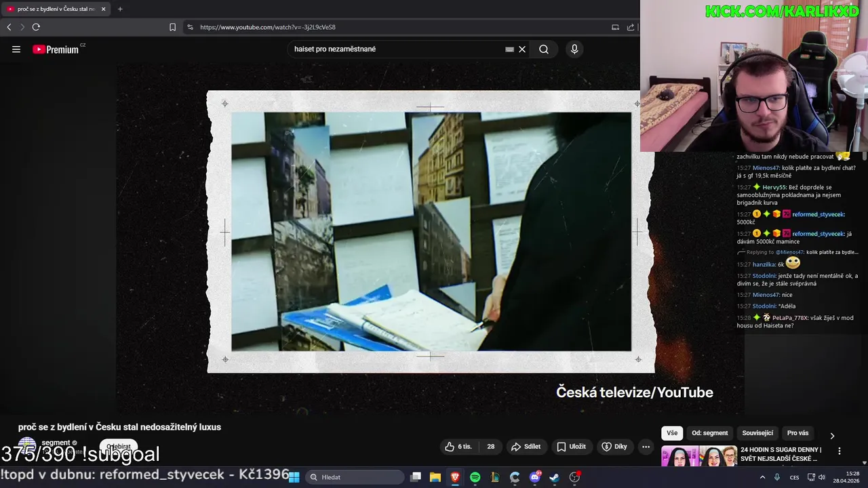
Task: Switch to the Brave browser taskbar icon
Action: coord(455,477)
